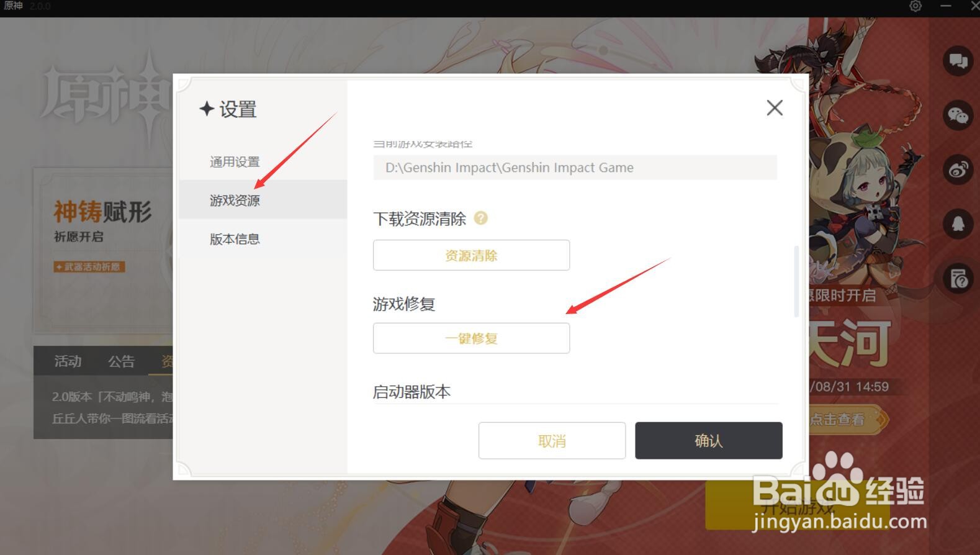This screenshot has width=980, height=555.
Task: Click the 一键修复 repair button
Action: 471,338
